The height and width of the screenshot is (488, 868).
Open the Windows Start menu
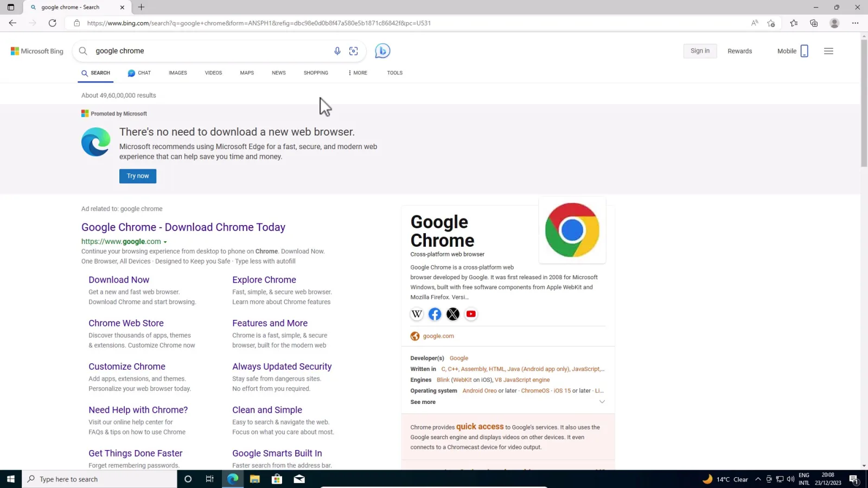click(x=10, y=479)
